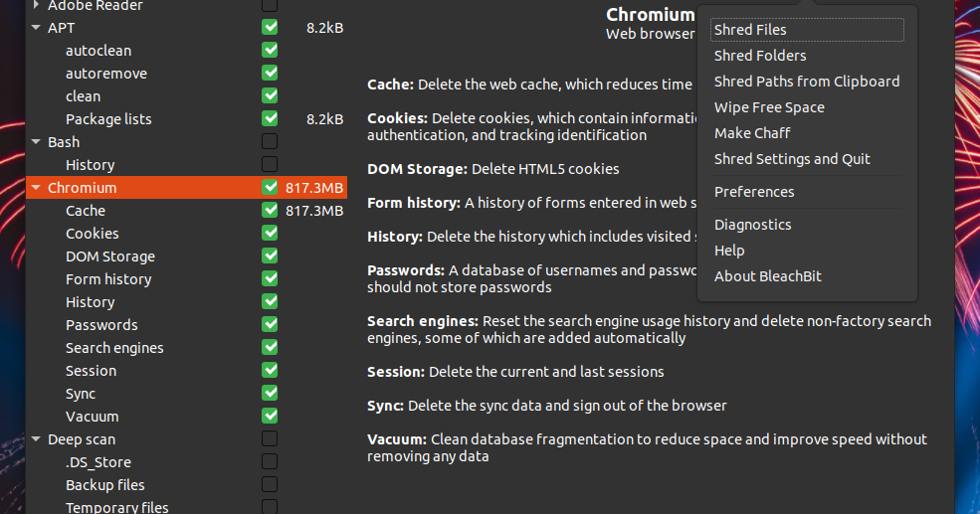
Task: Open About BleachBit
Action: click(x=807, y=276)
